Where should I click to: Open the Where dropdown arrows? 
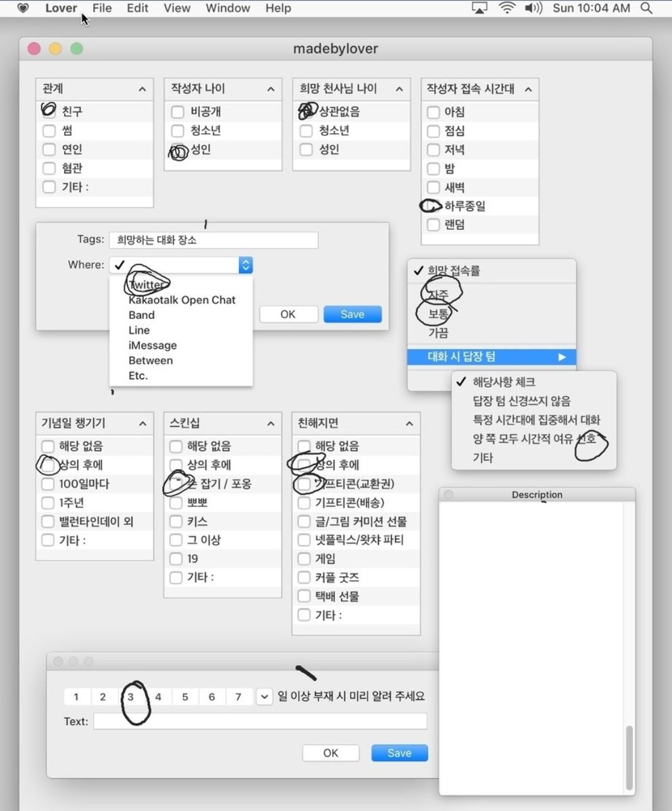click(246, 265)
